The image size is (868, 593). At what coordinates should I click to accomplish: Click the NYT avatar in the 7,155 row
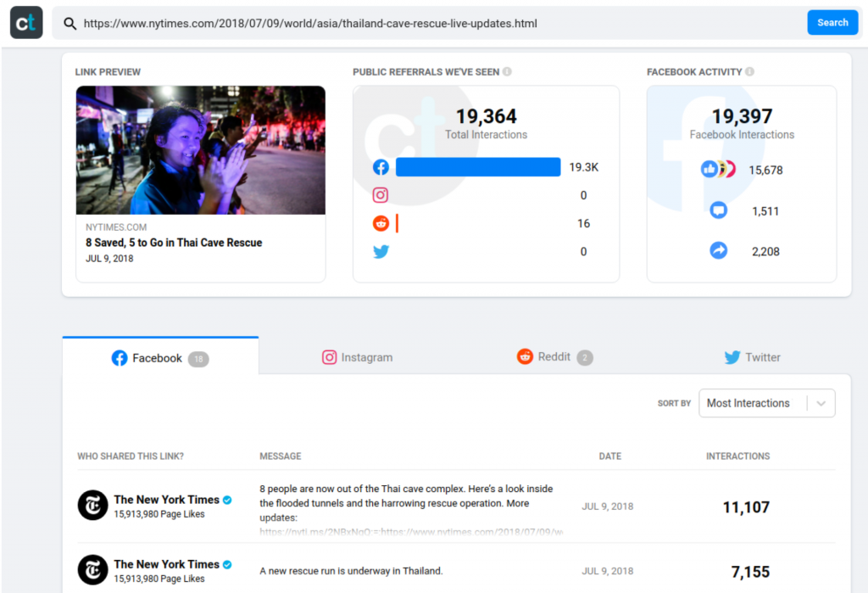[92, 570]
